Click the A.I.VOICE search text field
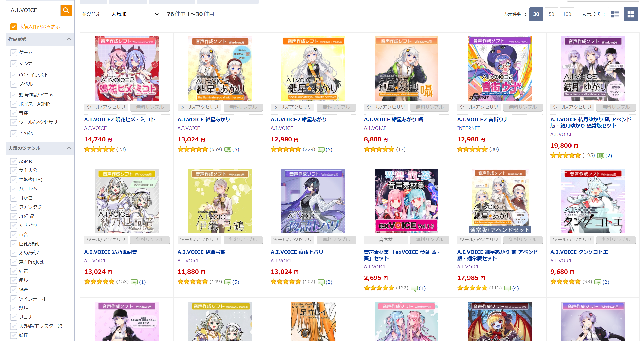This screenshot has height=341, width=644. (x=34, y=10)
